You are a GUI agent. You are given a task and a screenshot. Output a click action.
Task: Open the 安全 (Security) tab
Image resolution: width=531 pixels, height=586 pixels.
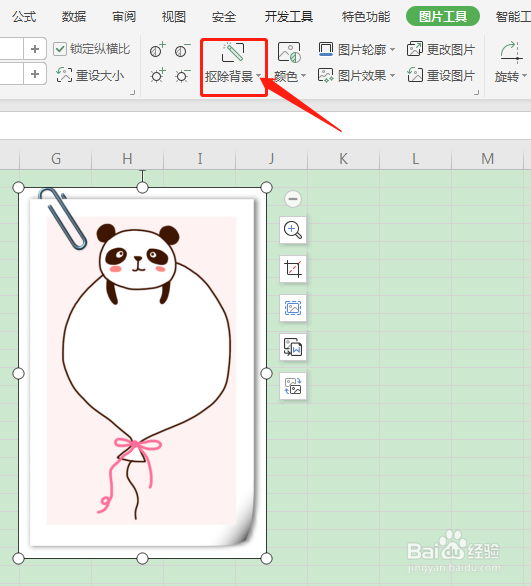click(224, 16)
